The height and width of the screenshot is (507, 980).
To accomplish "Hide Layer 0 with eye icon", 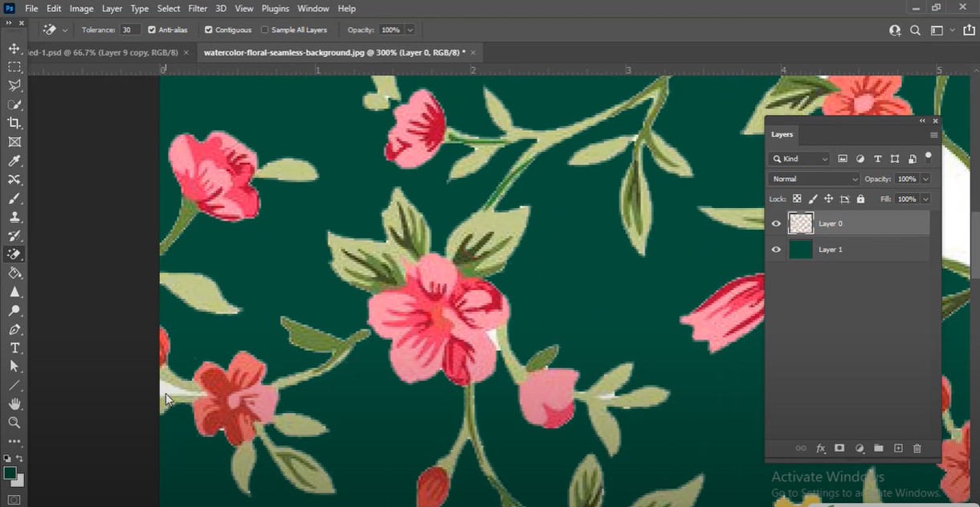I will (x=776, y=224).
